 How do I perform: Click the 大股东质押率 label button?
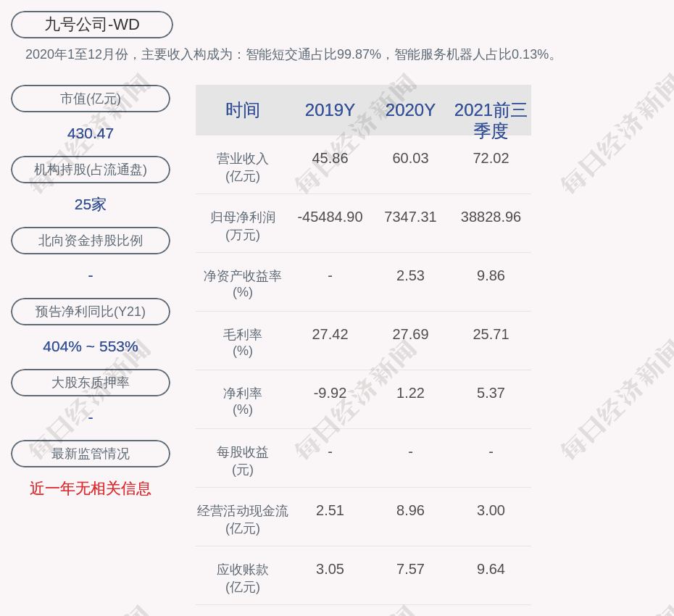tap(91, 383)
